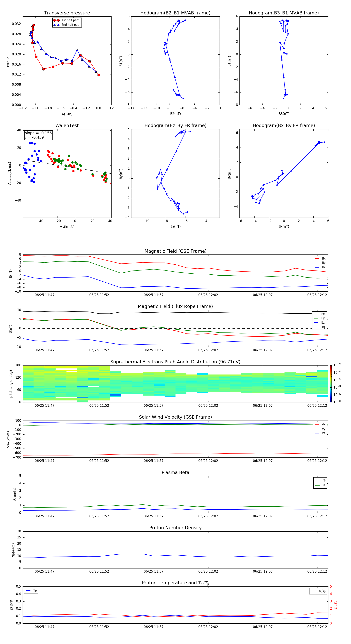Click the A(T·m) axis label
Viewport: 351px width, 644px height.
tap(67, 114)
